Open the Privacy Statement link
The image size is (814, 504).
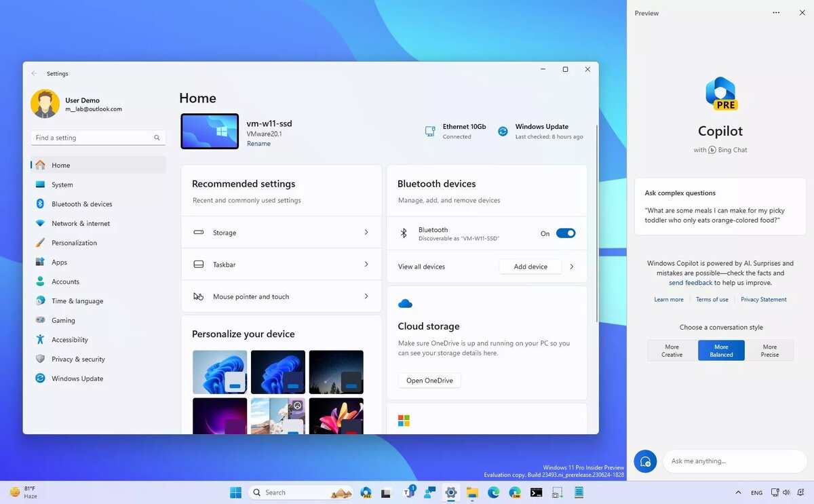point(763,299)
